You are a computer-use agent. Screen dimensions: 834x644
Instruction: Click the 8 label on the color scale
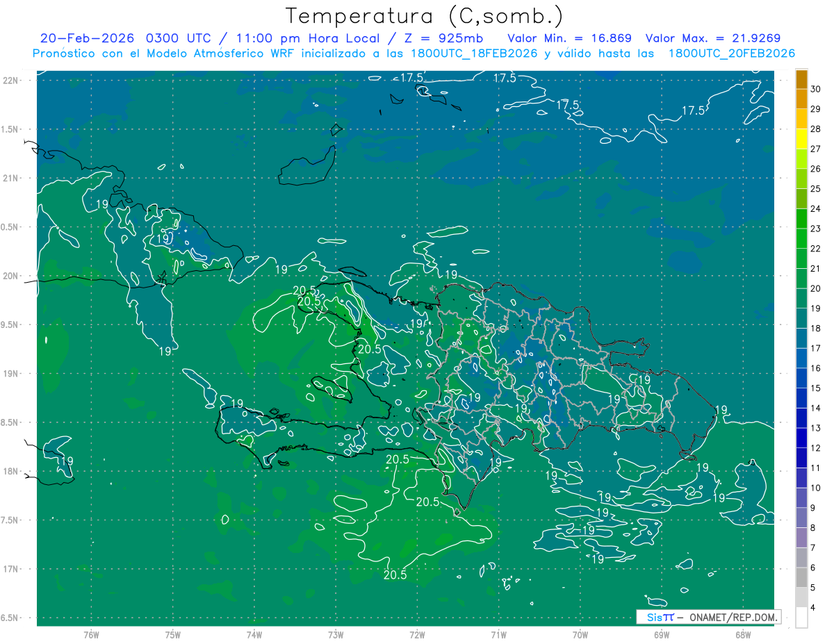tap(814, 528)
